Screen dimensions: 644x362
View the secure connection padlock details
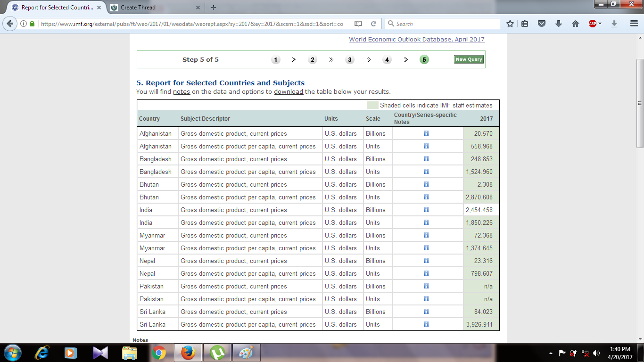32,24
